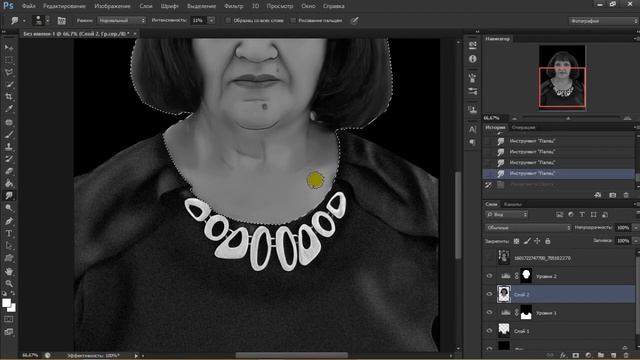Select the Rectangular Marquee tool
640x360 pixels.
tap(9, 60)
